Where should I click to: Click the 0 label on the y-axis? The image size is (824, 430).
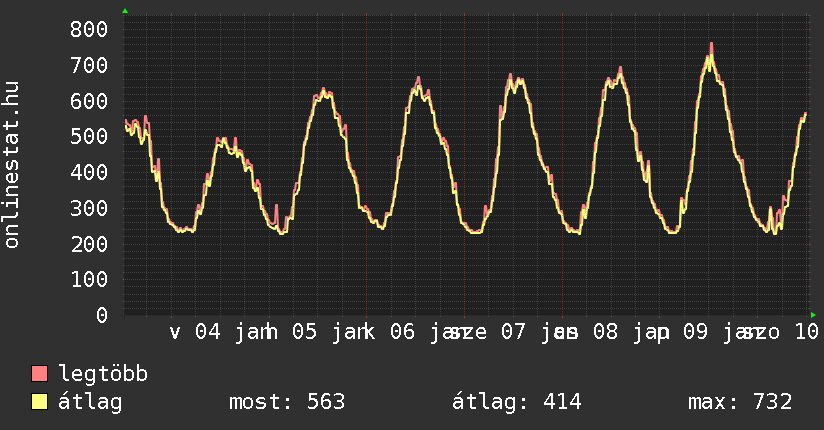click(x=101, y=315)
